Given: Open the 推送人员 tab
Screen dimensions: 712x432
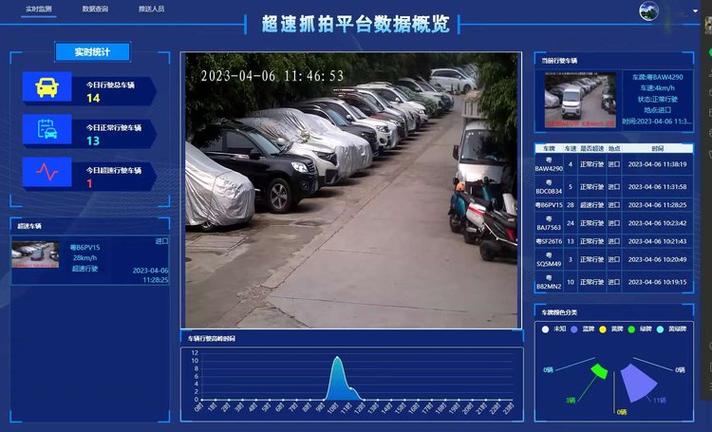Looking at the screenshot, I should [151, 9].
